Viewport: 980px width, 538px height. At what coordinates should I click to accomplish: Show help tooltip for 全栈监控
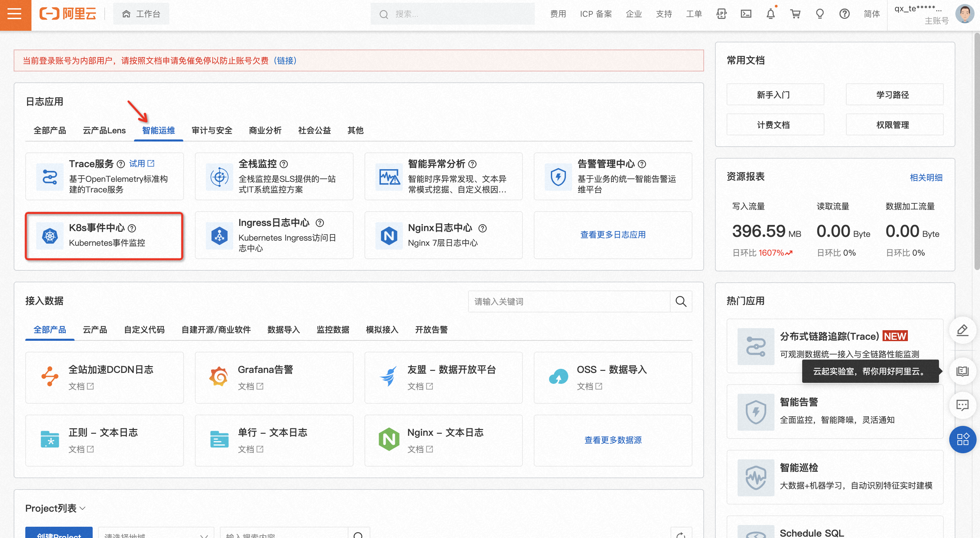coord(284,164)
